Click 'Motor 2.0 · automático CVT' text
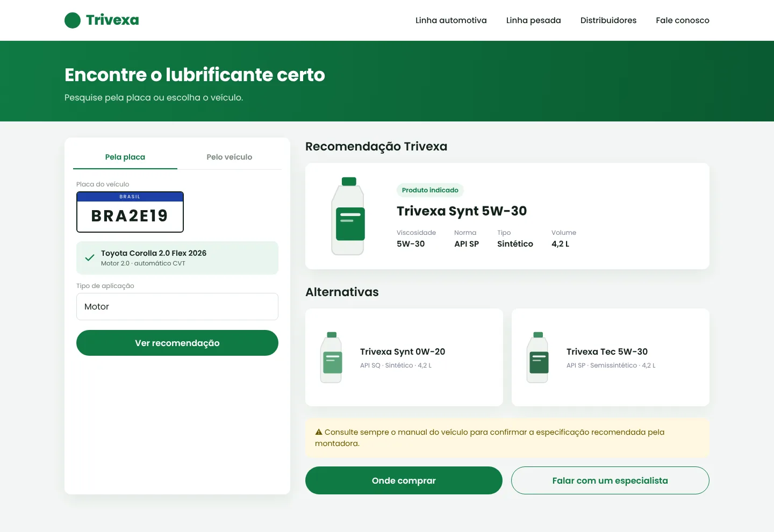The height and width of the screenshot is (532, 774). (143, 263)
